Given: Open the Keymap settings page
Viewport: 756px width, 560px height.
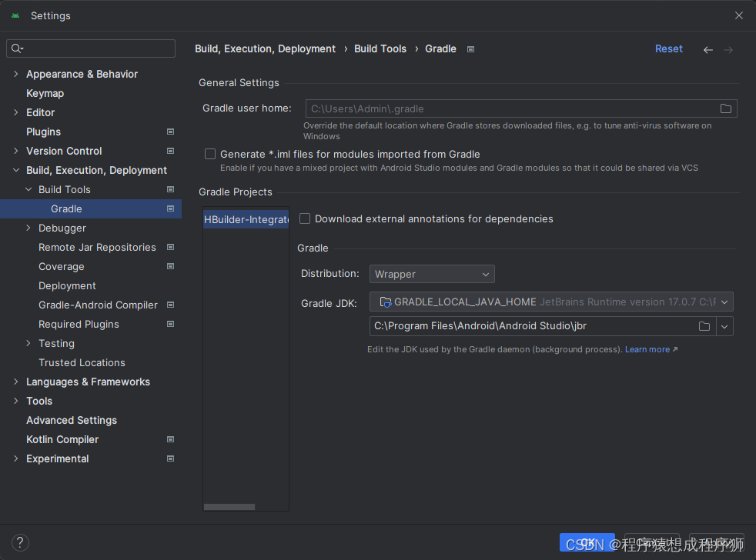Looking at the screenshot, I should [45, 94].
